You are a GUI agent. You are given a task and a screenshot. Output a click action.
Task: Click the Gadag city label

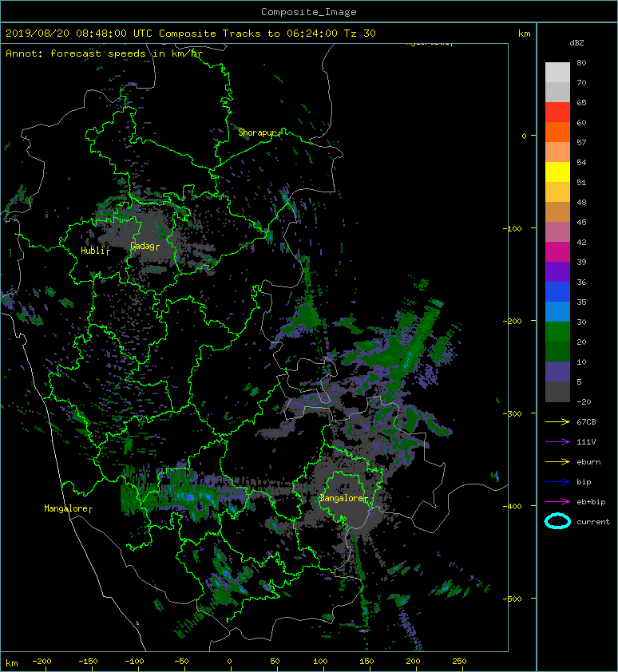[145, 246]
